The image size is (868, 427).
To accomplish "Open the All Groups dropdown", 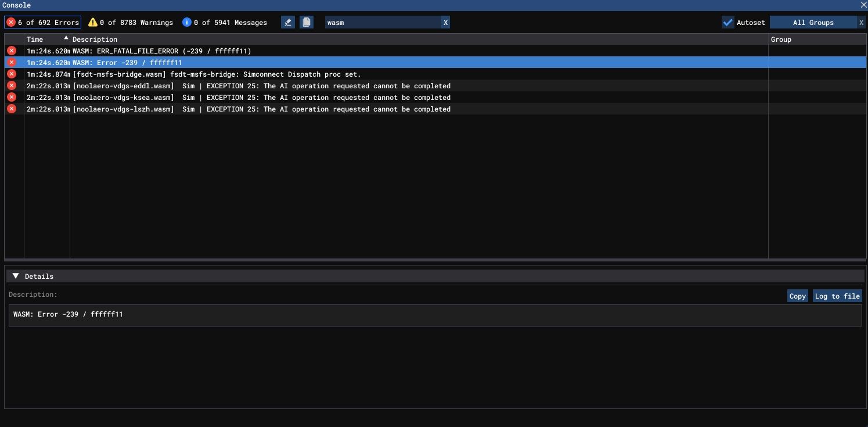I will 813,23.
